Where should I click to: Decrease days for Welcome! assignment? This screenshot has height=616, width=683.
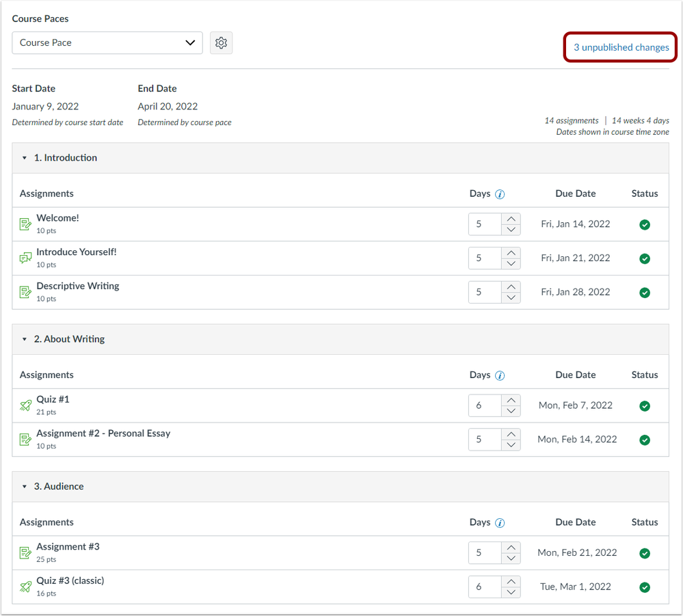coord(511,230)
